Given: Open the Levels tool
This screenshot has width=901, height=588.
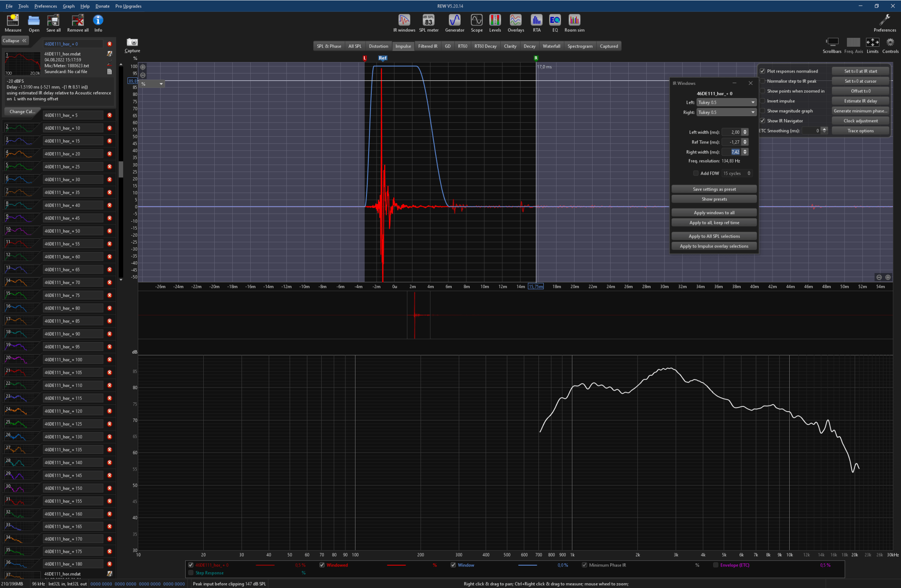Looking at the screenshot, I should (x=495, y=23).
